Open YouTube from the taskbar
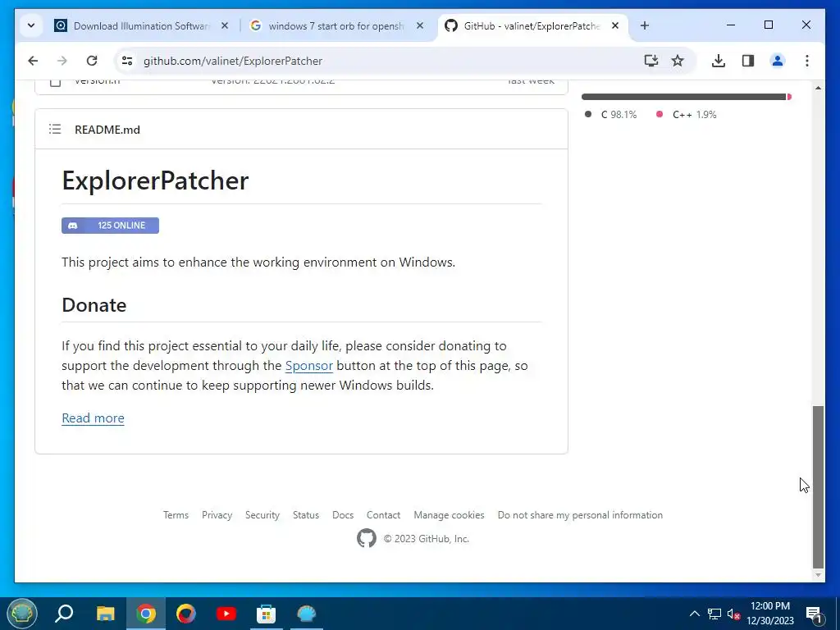The width and height of the screenshot is (840, 630). tap(226, 614)
